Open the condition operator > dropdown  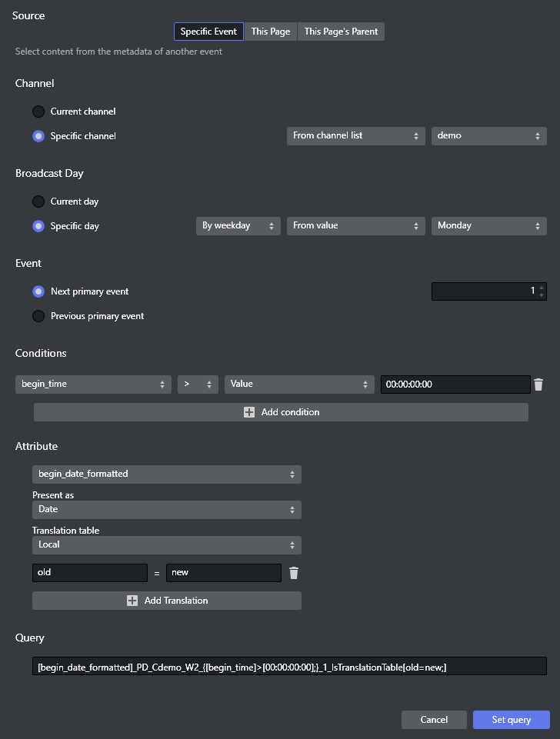pyautogui.click(x=198, y=384)
